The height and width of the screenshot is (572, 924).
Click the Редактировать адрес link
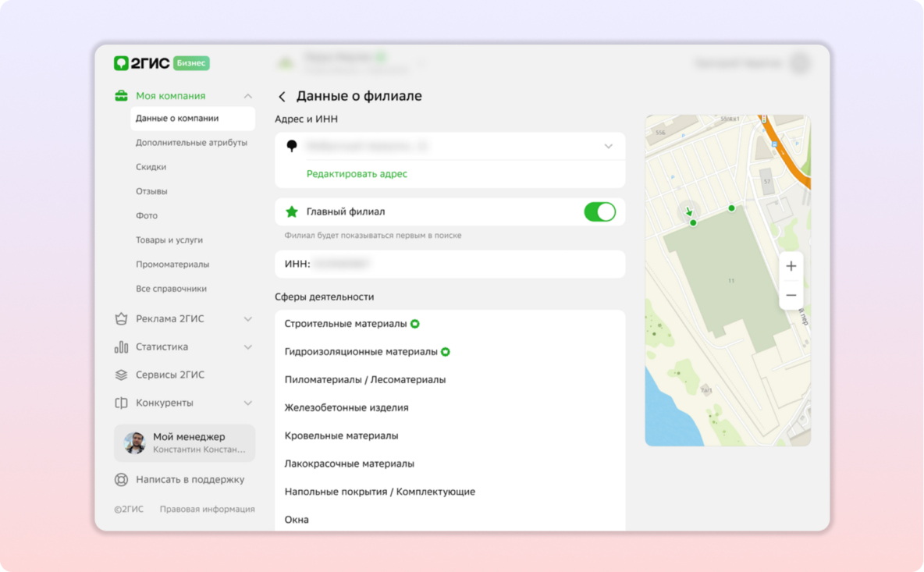coord(357,174)
